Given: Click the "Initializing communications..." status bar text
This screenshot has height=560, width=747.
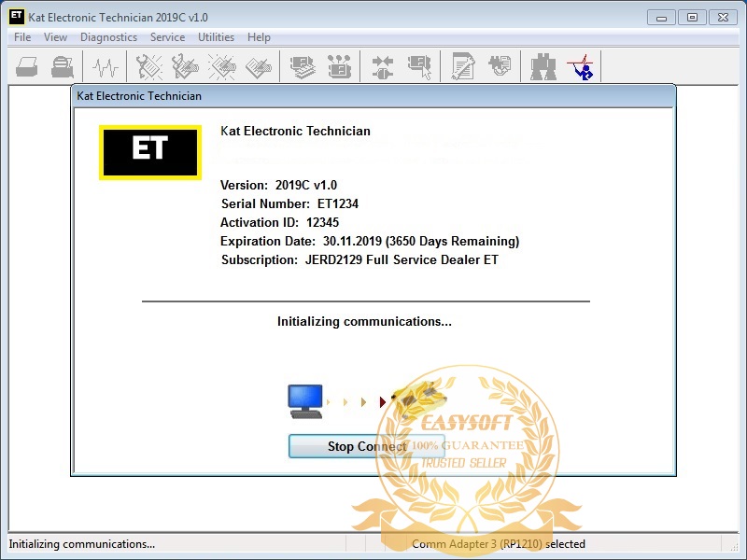Looking at the screenshot, I should click(82, 544).
